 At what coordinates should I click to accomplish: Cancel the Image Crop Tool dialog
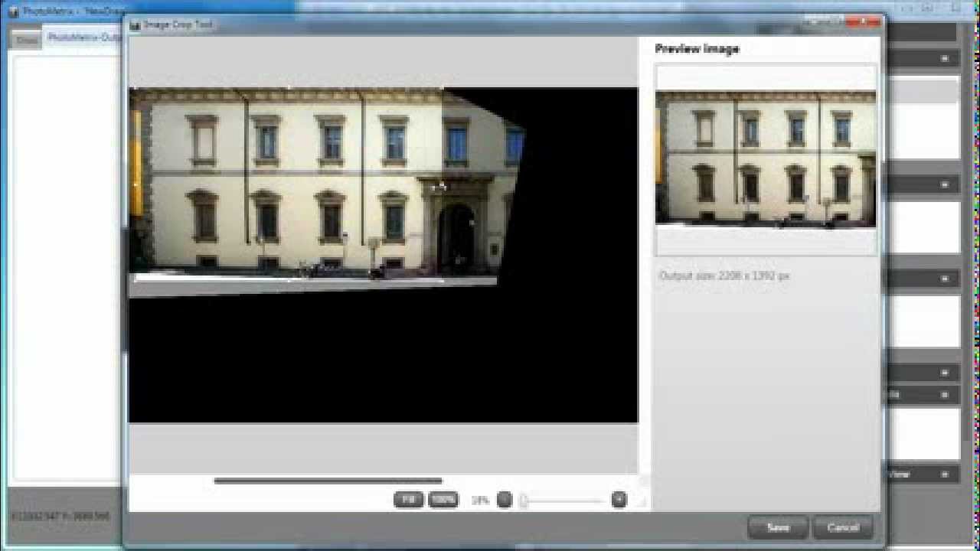842,527
